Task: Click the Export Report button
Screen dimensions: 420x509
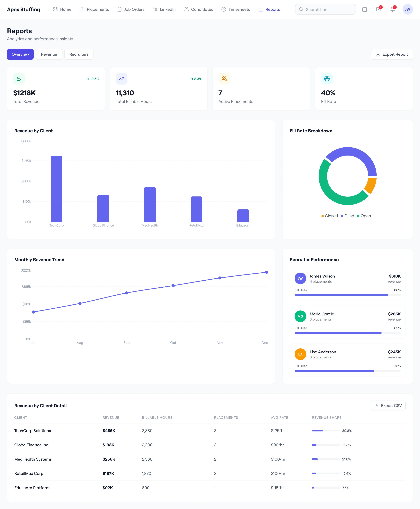Action: (x=391, y=54)
